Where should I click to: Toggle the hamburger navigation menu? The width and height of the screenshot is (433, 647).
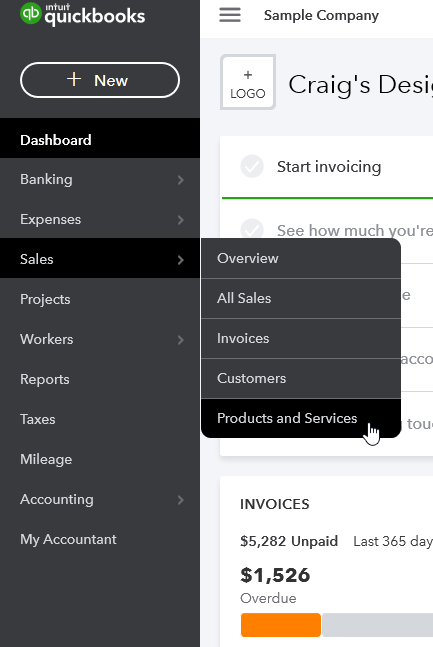(x=230, y=15)
